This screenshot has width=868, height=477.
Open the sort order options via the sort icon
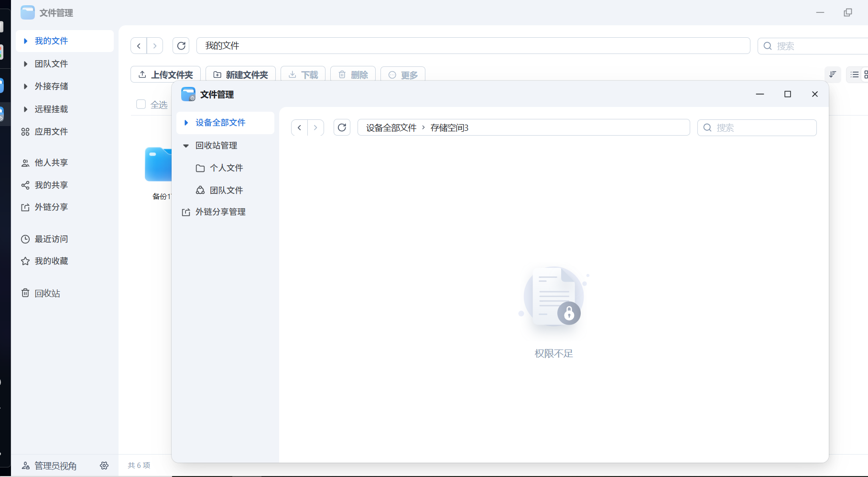click(833, 74)
